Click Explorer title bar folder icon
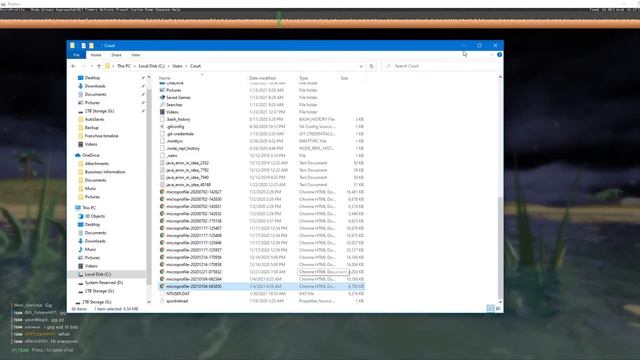 (73, 46)
